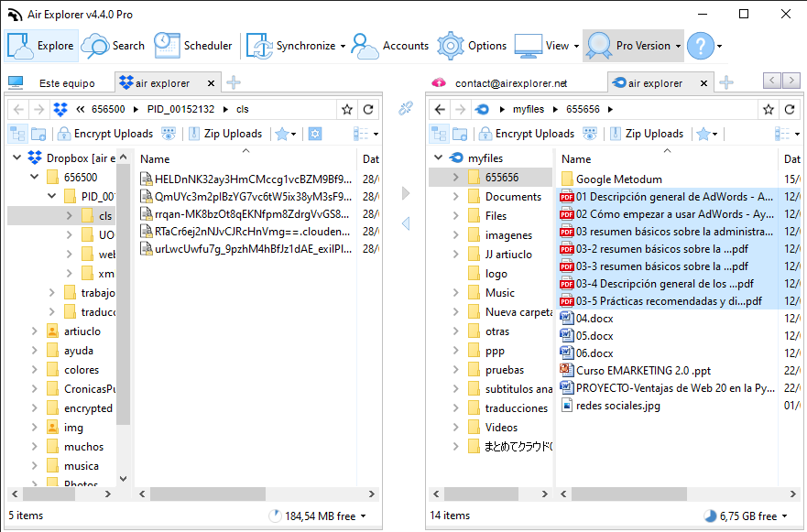Select the Videos folder in right tree
The width and height of the screenshot is (807, 532).
(501, 427)
